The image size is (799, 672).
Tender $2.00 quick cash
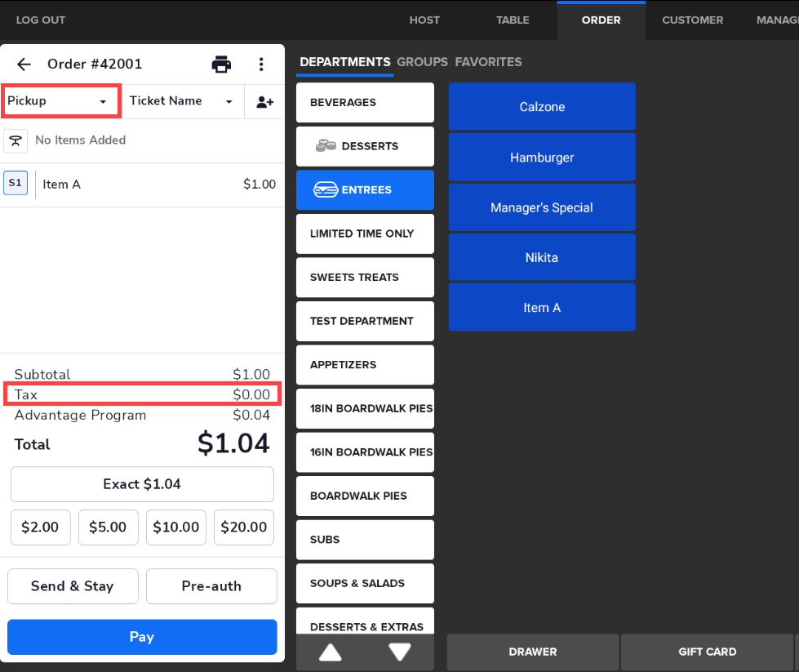(x=40, y=527)
